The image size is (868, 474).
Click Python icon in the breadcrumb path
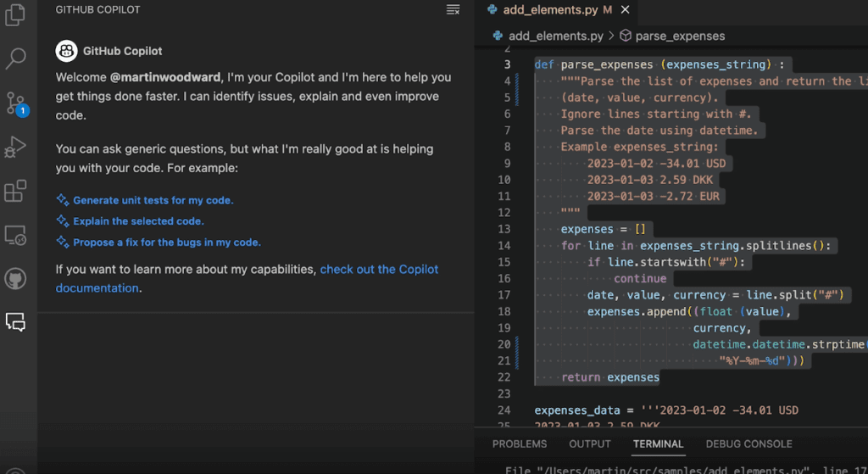tap(498, 36)
